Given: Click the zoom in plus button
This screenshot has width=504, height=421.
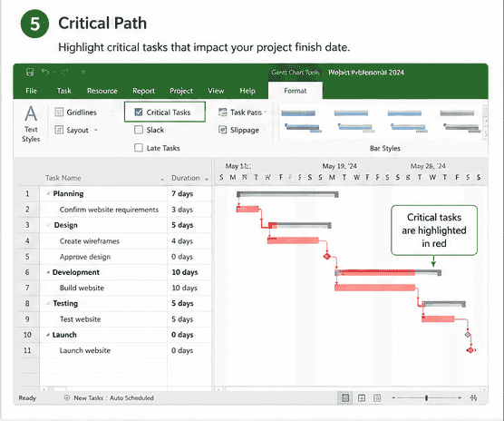Looking at the screenshot, I should (x=460, y=397).
